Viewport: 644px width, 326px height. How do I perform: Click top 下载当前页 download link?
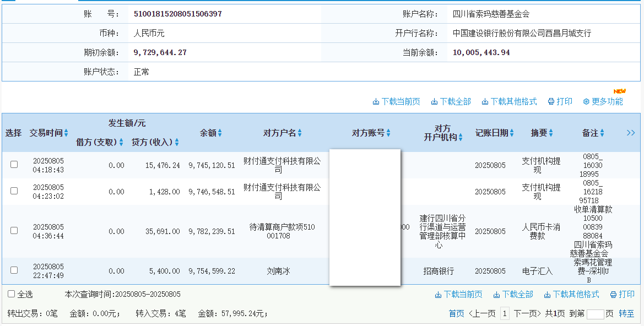click(396, 101)
